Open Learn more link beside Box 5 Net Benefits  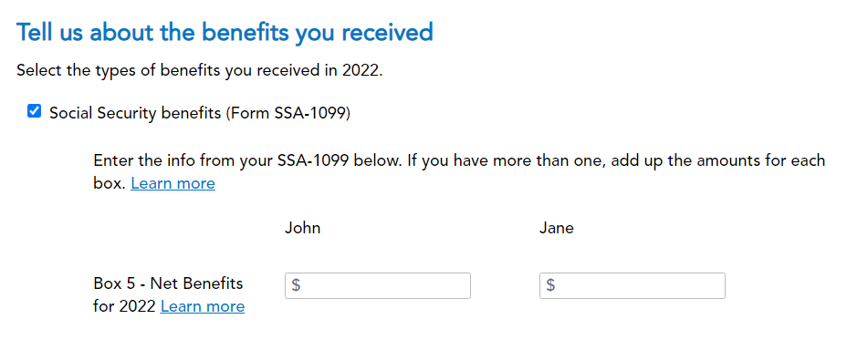[x=203, y=306]
